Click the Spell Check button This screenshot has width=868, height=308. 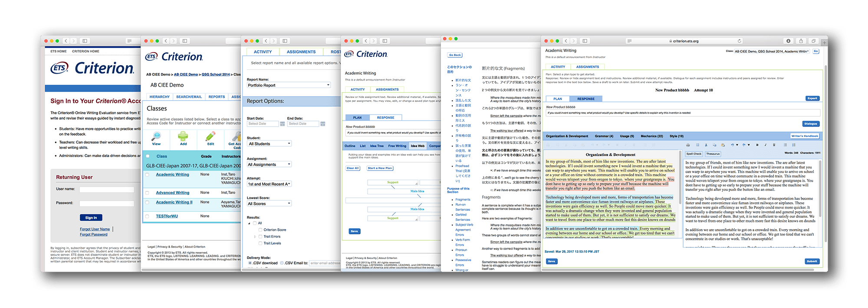tap(694, 154)
